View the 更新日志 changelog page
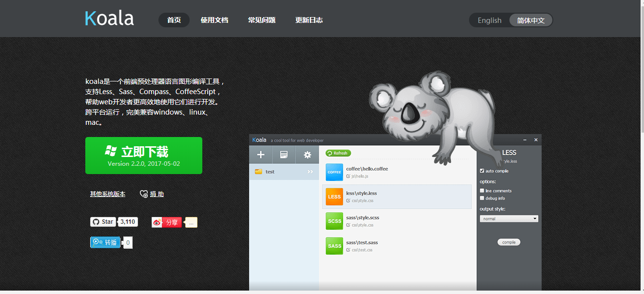This screenshot has width=644, height=294. pyautogui.click(x=309, y=20)
